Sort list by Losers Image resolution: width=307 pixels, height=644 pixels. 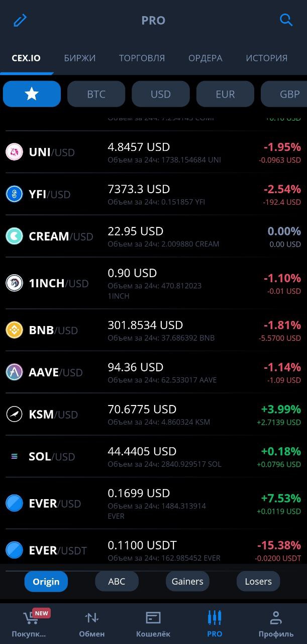pos(258,582)
